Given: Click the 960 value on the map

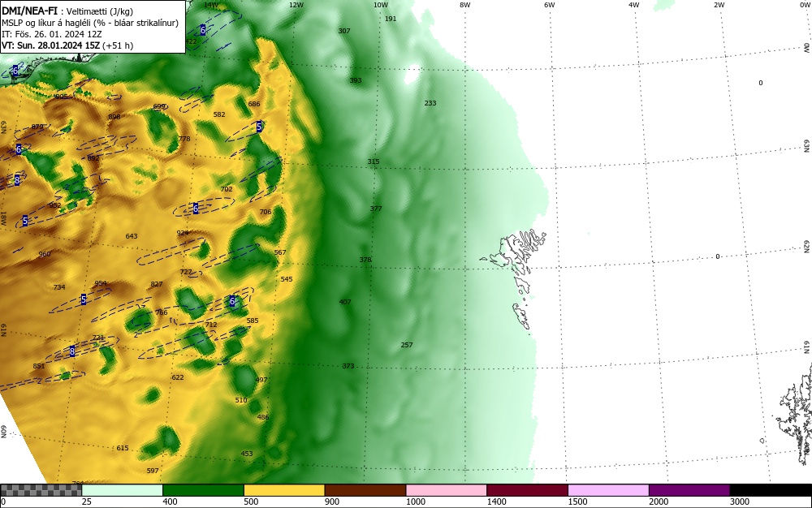Looking at the screenshot, I should click(x=45, y=255).
